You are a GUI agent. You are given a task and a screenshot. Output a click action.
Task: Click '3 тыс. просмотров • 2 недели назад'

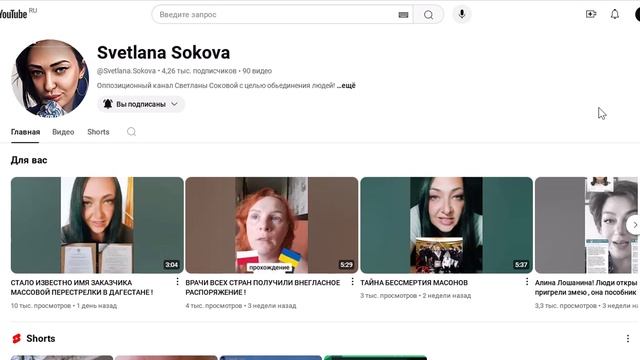point(416,295)
